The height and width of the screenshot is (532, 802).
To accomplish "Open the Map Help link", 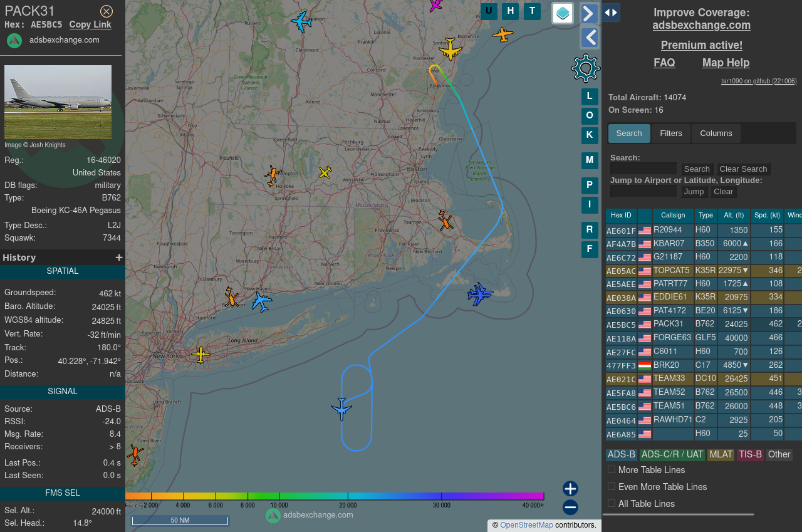I will coord(726,63).
